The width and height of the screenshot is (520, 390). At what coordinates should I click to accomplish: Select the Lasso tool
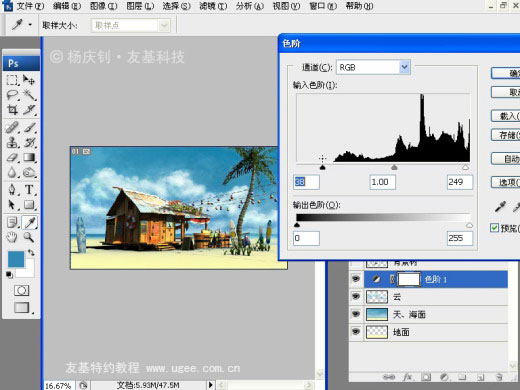(x=12, y=95)
